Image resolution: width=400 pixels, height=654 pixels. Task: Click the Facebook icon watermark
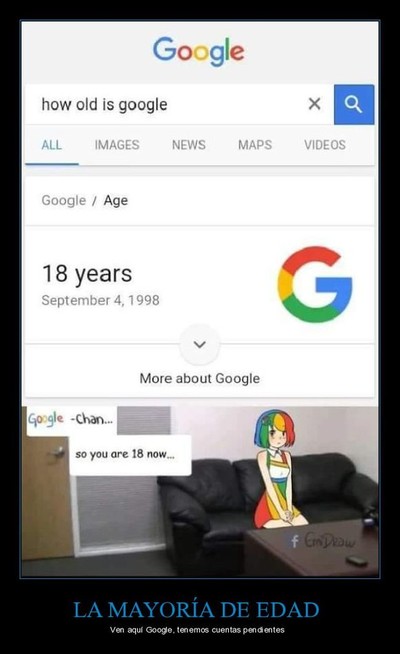point(294,541)
